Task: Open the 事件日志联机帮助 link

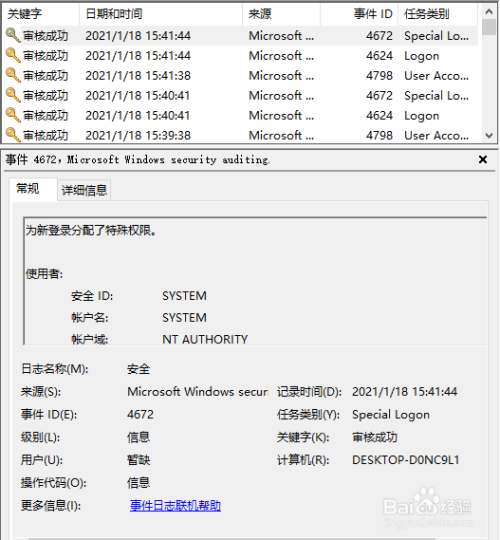Action: point(175,506)
